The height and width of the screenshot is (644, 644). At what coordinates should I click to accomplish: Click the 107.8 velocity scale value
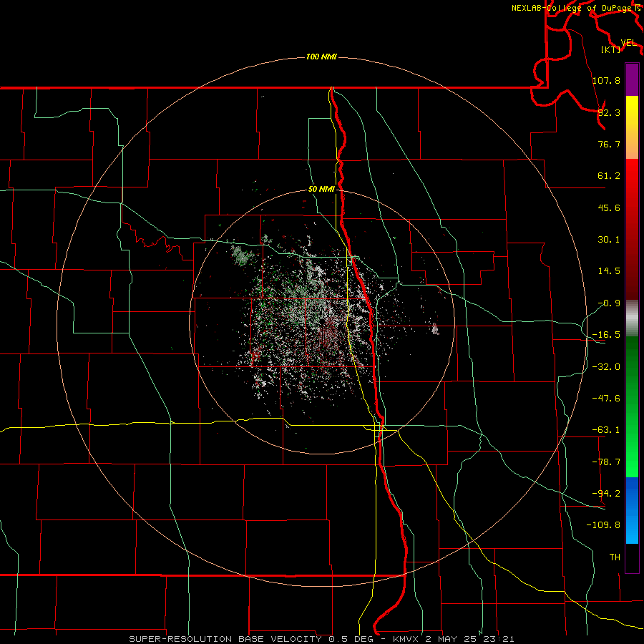click(x=606, y=80)
